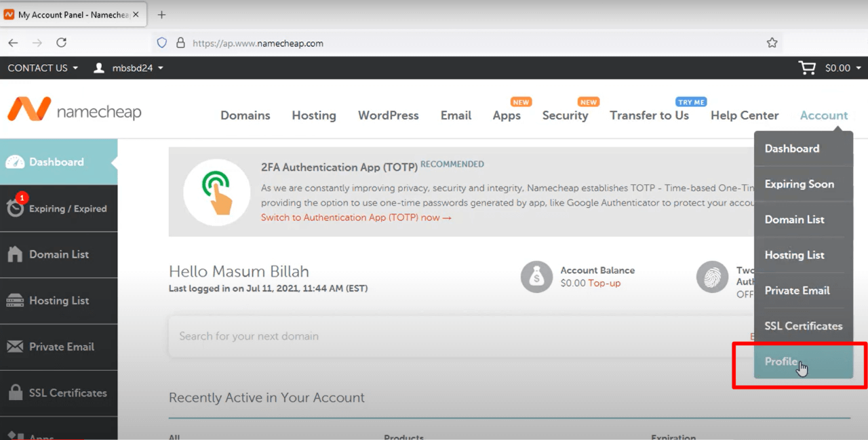Open the shopping cart icon
The width and height of the screenshot is (868, 440).
[807, 68]
